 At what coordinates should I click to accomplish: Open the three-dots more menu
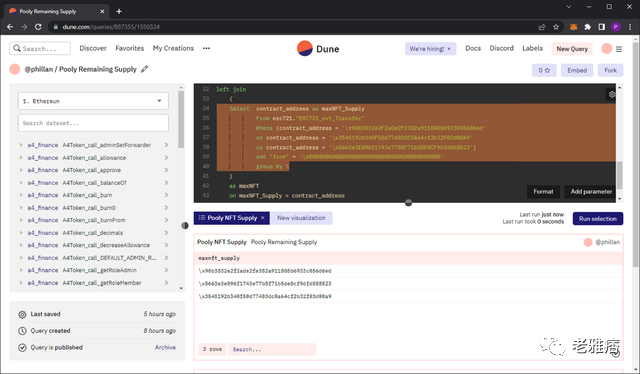207,48
